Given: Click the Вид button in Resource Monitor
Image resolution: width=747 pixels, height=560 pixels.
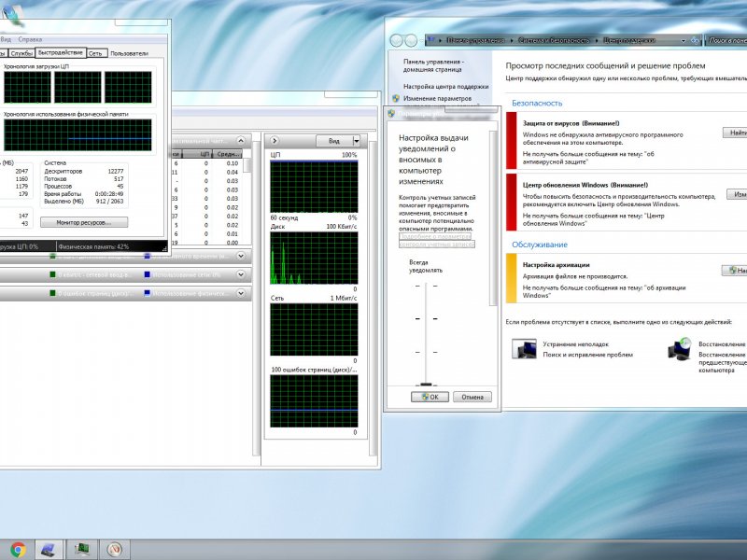Looking at the screenshot, I should point(334,141).
